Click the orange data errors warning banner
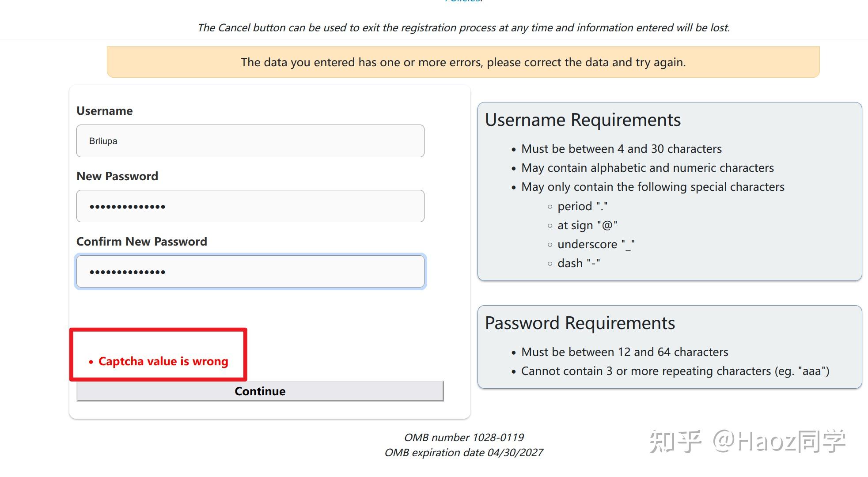Viewport: 868px width, 477px height. [x=463, y=62]
